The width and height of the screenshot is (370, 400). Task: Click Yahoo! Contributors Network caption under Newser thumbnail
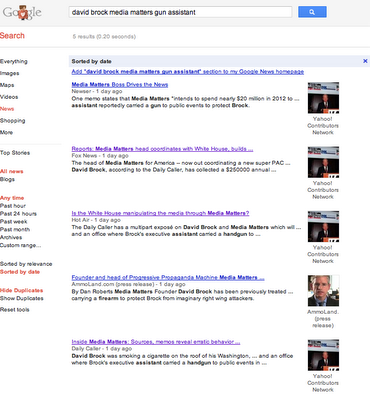coord(323,126)
